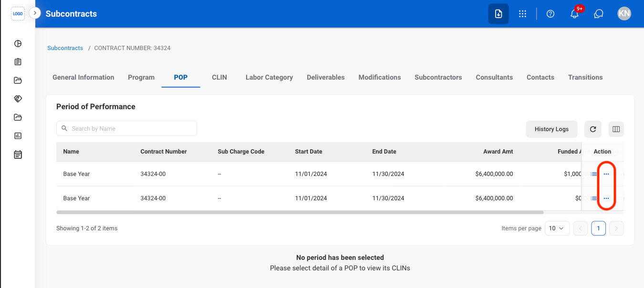Click the download file icon in header
The height and width of the screenshot is (288, 644).
(x=499, y=14)
